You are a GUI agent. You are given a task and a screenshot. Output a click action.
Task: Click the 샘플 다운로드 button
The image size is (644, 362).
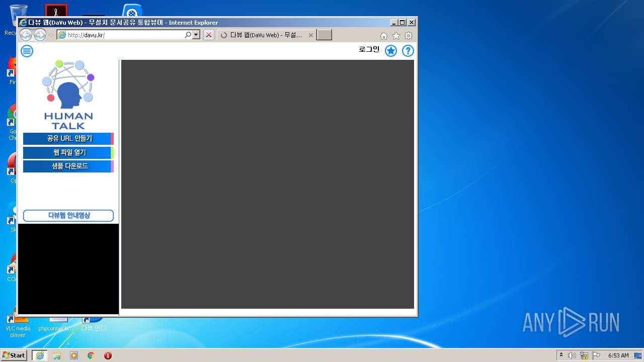click(68, 166)
